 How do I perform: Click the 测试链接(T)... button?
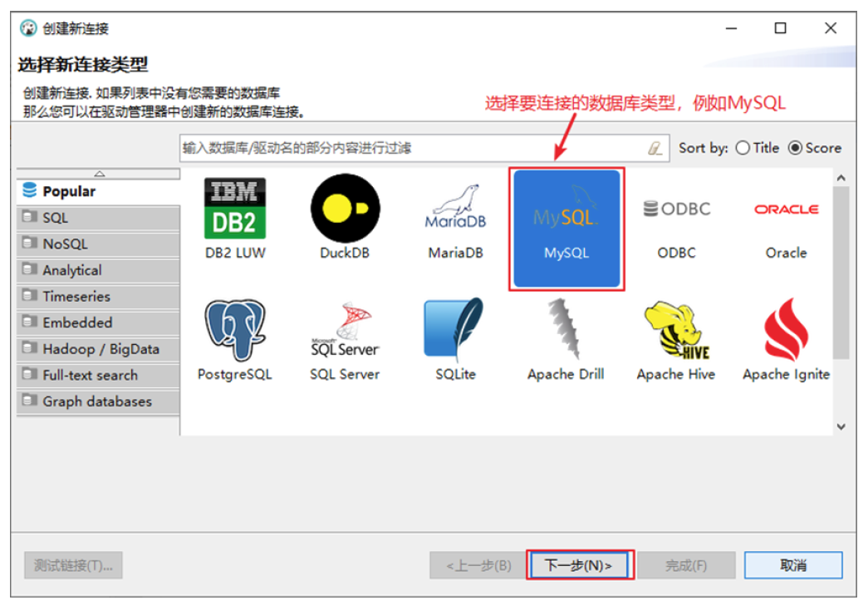(x=74, y=565)
